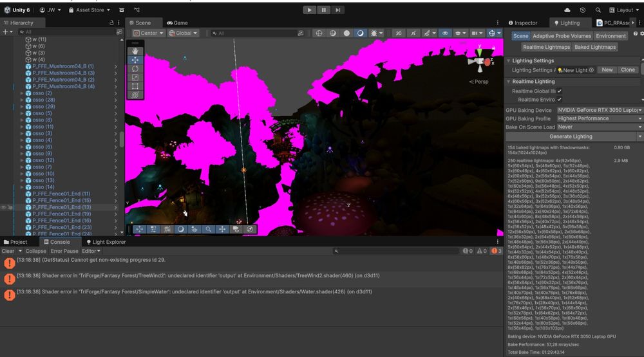The image size is (644, 357).
Task: Open the Baked Lightmaps tab
Action: (x=595, y=47)
